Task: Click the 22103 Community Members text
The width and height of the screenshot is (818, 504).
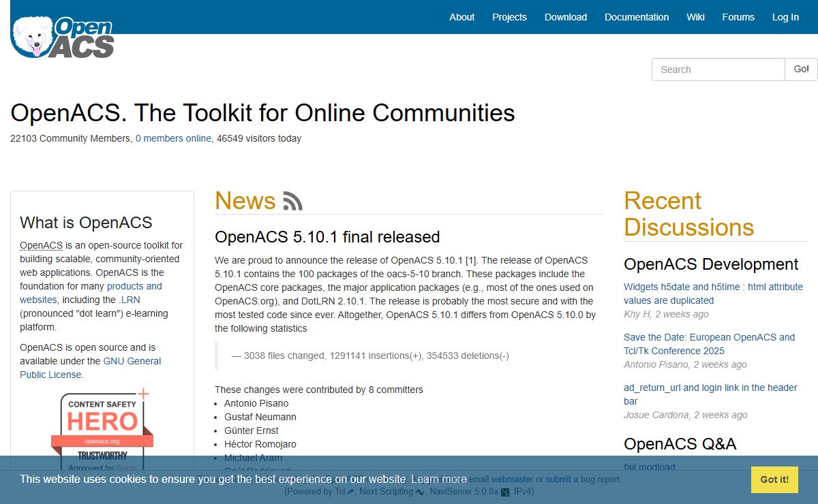Action: (x=71, y=138)
